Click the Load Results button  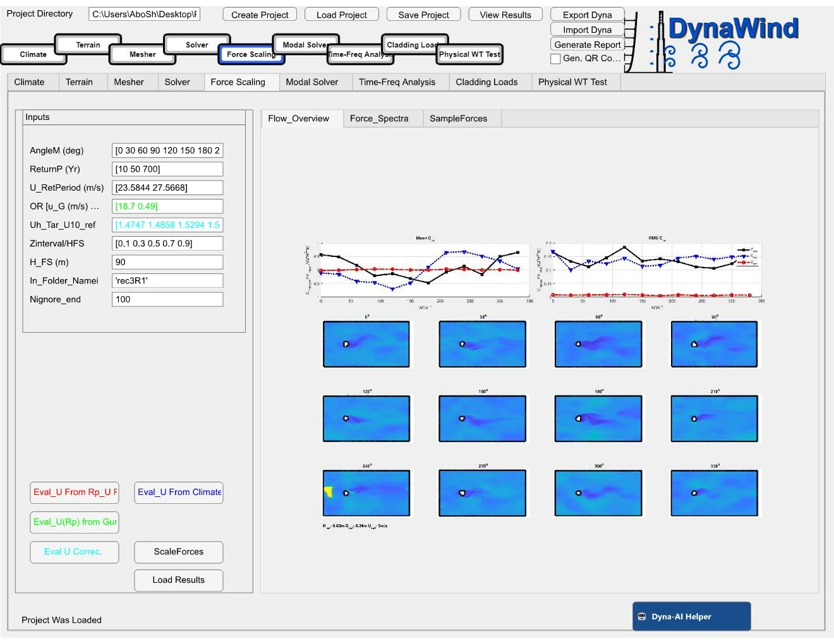click(x=178, y=580)
